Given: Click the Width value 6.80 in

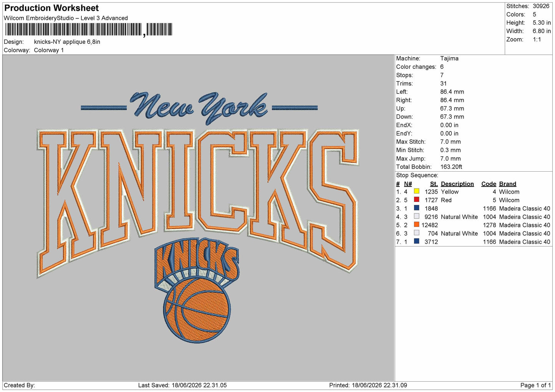Looking at the screenshot, I should pyautogui.click(x=542, y=31).
